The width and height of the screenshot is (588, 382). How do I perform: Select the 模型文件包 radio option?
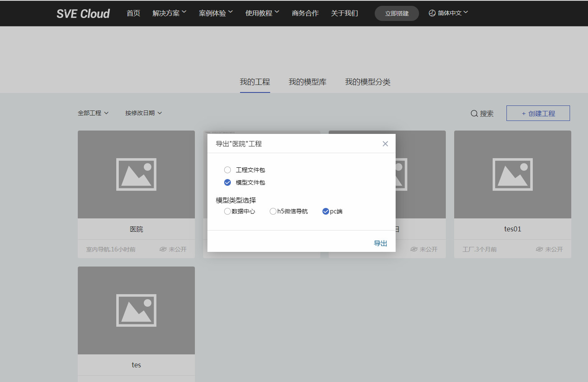click(228, 182)
